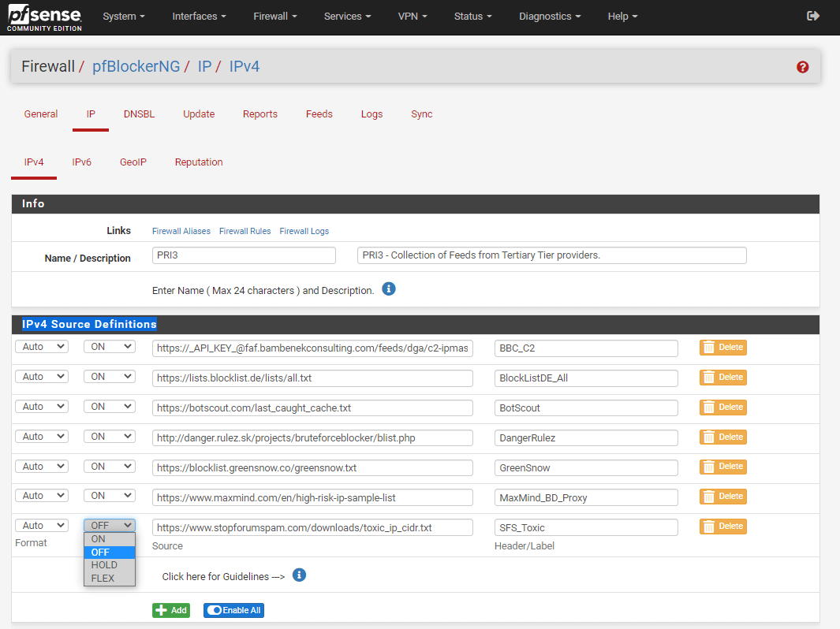Click the logout icon in top bar
Screen dimensions: 840x629
(x=813, y=16)
